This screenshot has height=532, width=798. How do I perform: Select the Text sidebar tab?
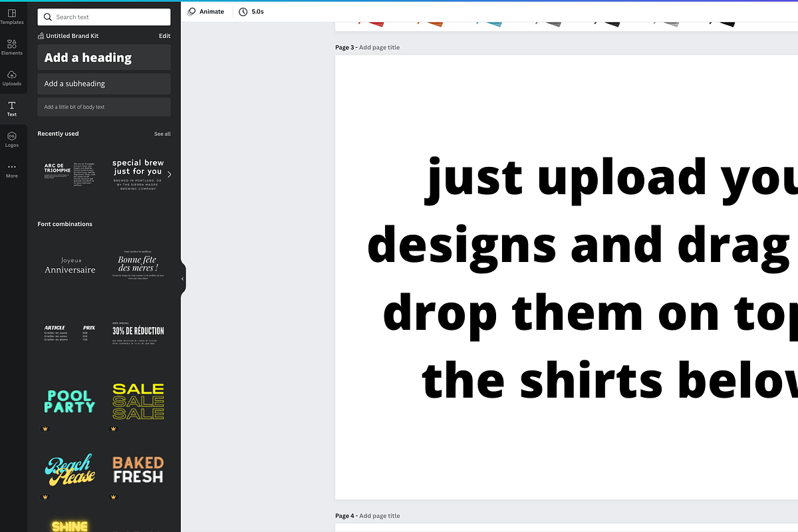coord(12,109)
